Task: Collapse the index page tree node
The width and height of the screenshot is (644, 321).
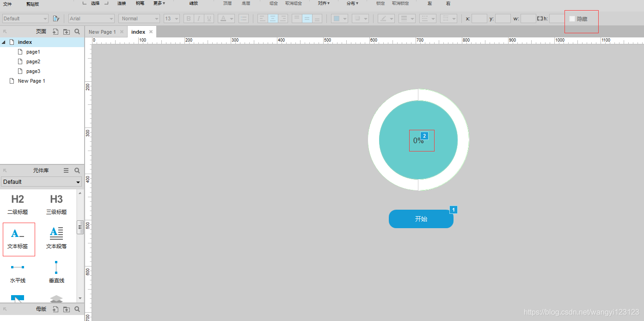Action: 4,42
